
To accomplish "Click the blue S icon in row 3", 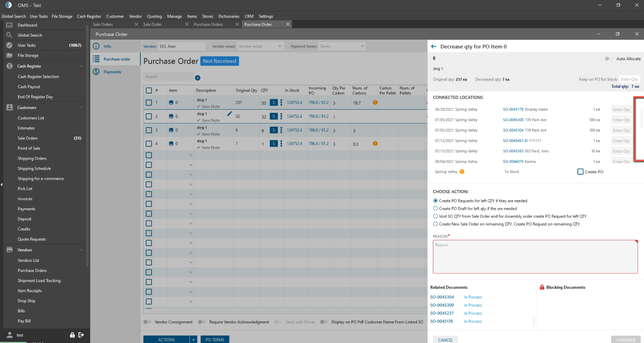I will [274, 130].
